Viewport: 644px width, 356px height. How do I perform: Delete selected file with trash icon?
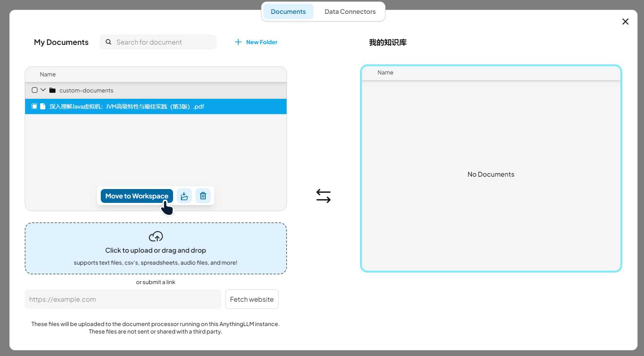[x=203, y=196]
